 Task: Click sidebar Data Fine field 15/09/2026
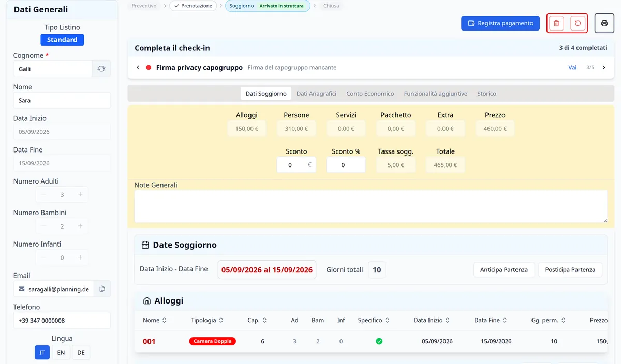click(62, 163)
